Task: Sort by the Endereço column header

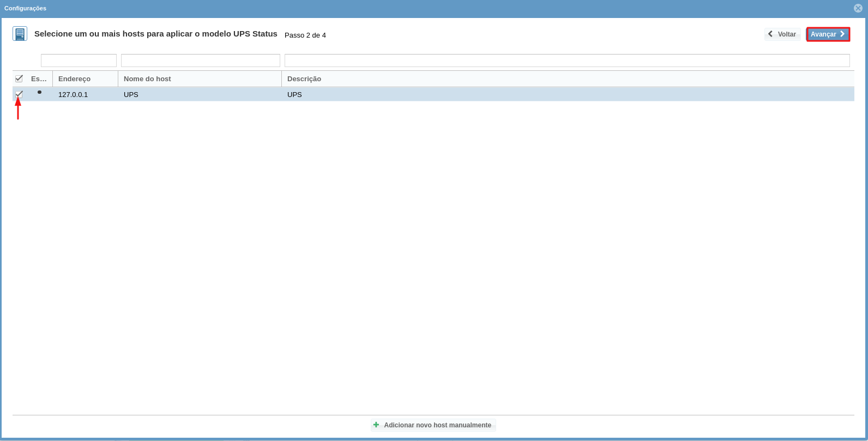Action: 75,78
